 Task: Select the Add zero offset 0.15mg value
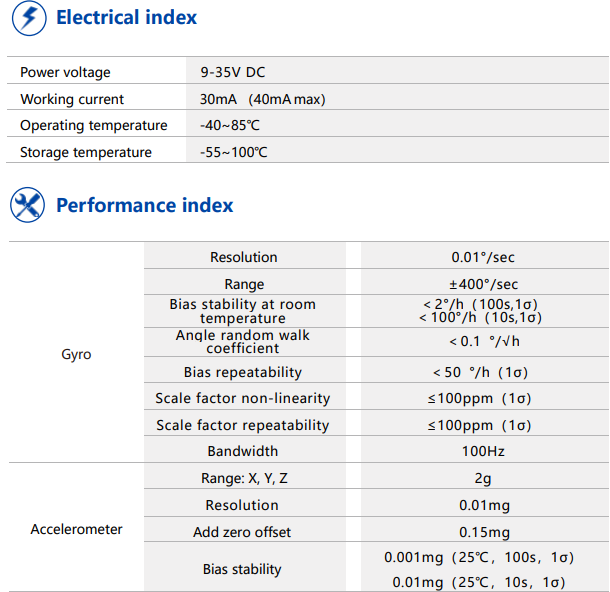coord(484,532)
